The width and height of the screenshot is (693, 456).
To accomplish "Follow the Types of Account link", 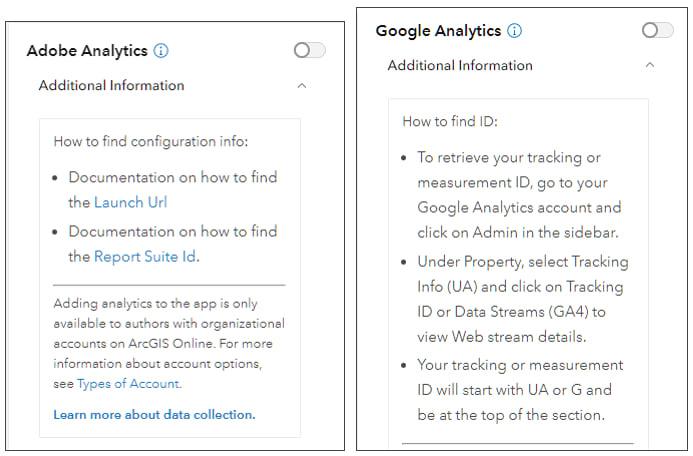I will click(x=128, y=384).
